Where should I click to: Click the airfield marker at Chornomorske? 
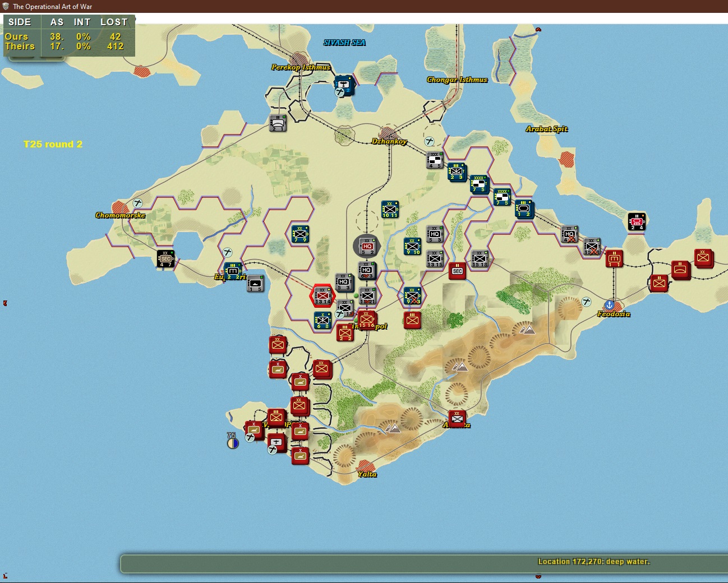pos(137,203)
